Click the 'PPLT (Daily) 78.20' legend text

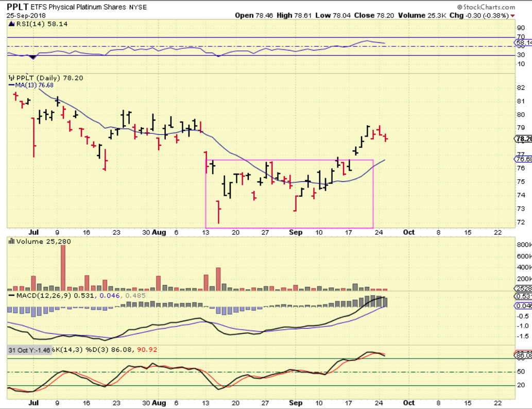(x=49, y=78)
